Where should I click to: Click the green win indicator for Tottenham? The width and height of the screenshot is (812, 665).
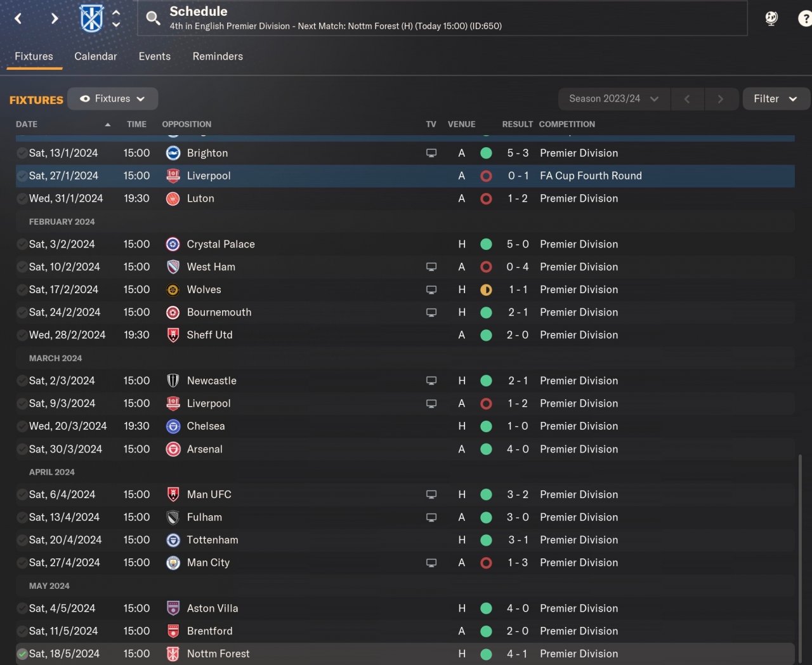(486, 540)
